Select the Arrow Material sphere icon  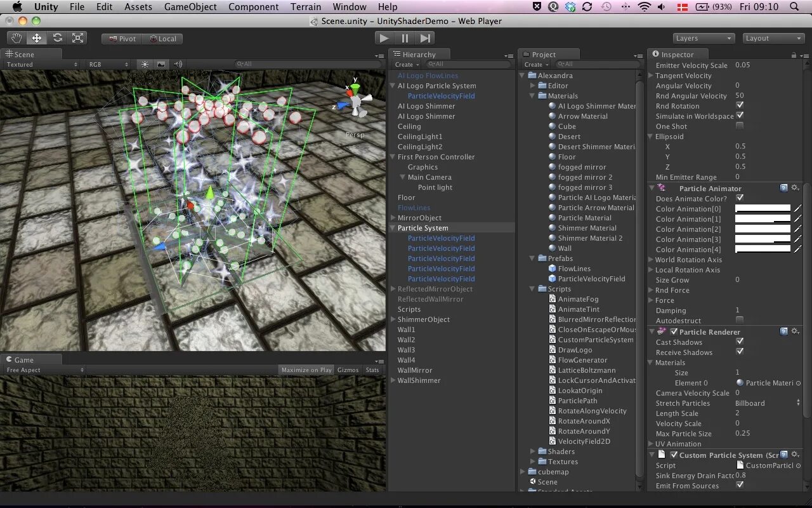tap(552, 116)
